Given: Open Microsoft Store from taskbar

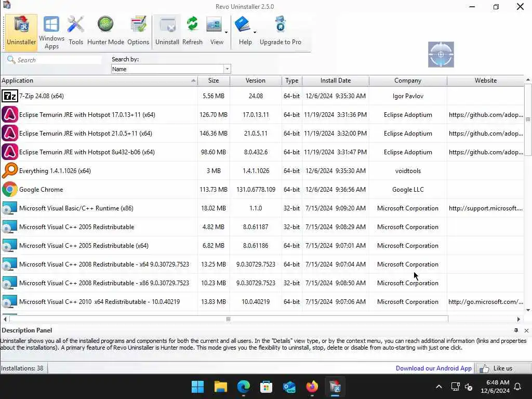Looking at the screenshot, I should point(267,387).
